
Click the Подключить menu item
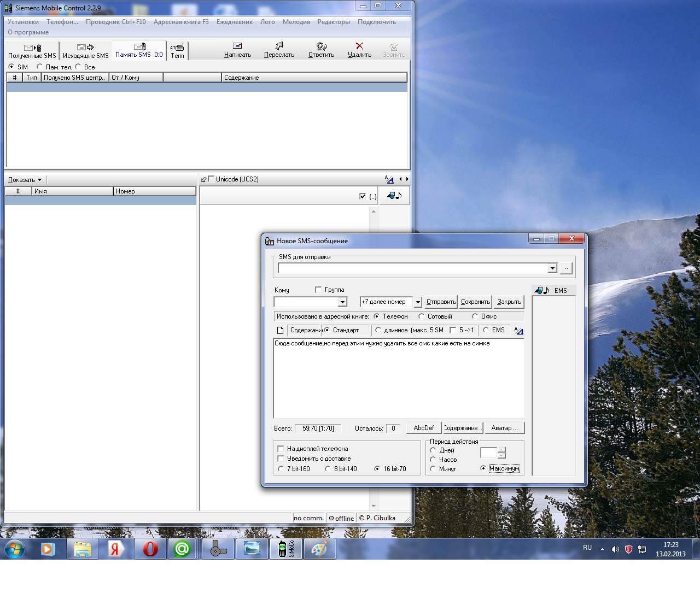377,22
